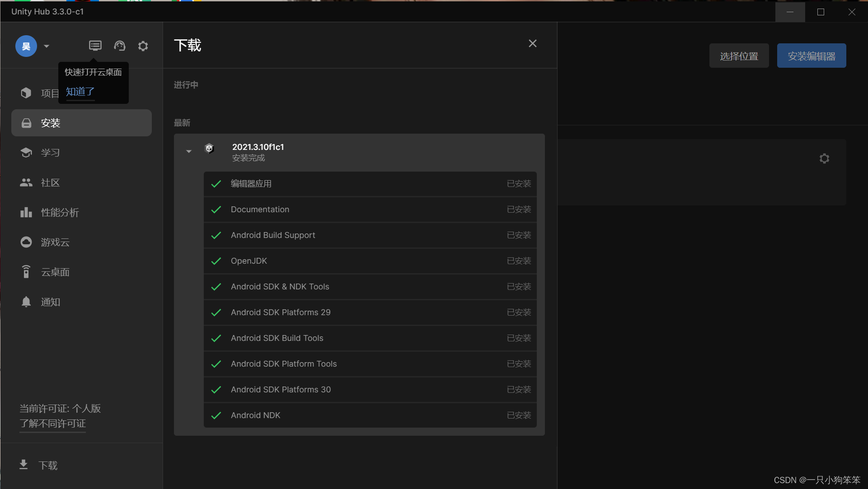Go to 项目 via its cube icon
868x489 pixels.
point(26,93)
